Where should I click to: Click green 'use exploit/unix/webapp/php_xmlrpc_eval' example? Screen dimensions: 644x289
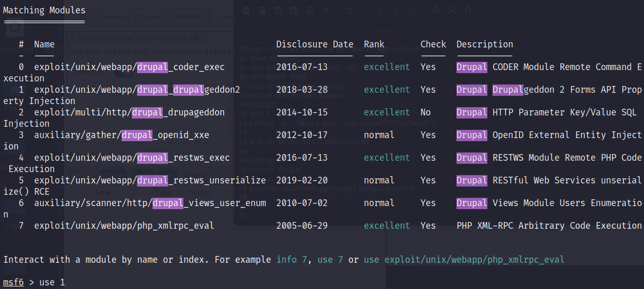click(x=464, y=260)
